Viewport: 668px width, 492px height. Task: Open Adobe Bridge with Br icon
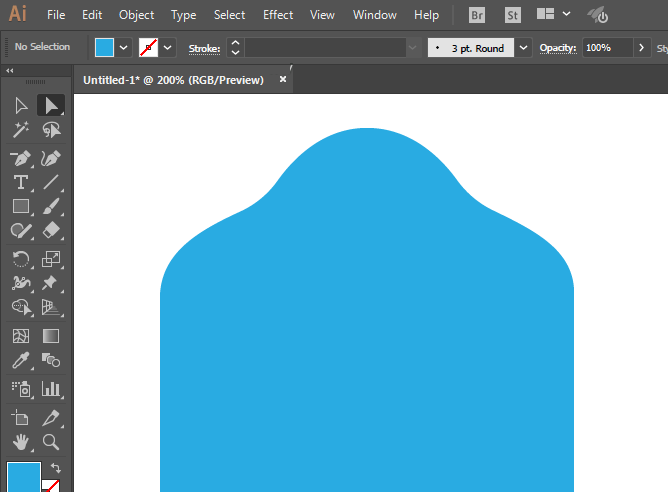pos(478,15)
